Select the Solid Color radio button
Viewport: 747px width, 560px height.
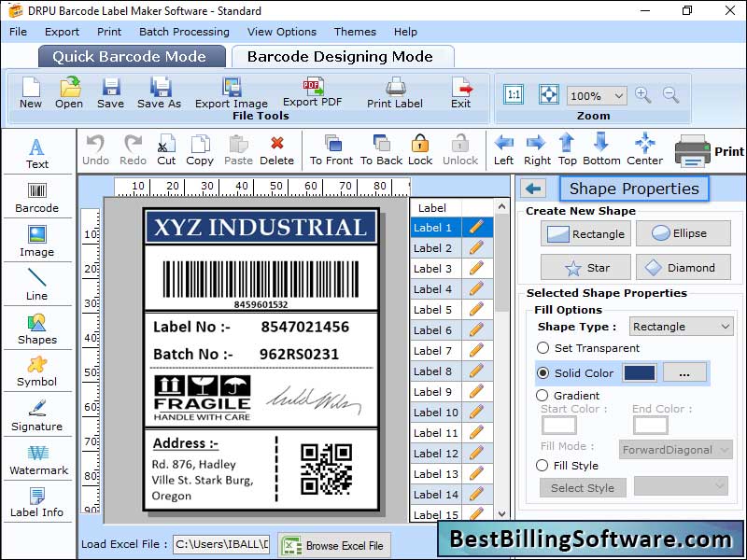pyautogui.click(x=543, y=372)
